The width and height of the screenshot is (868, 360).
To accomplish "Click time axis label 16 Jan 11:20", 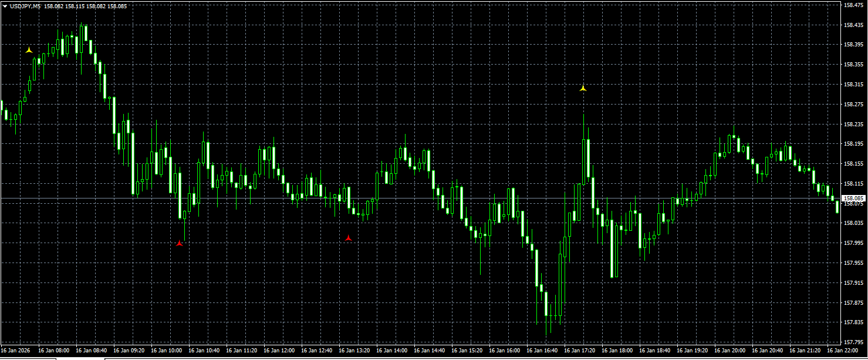I will (x=241, y=351).
